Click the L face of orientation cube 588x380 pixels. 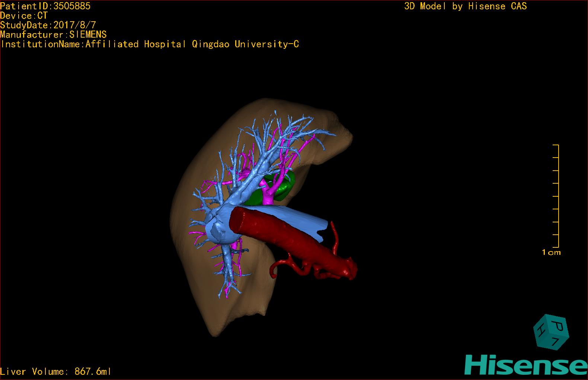point(555,341)
